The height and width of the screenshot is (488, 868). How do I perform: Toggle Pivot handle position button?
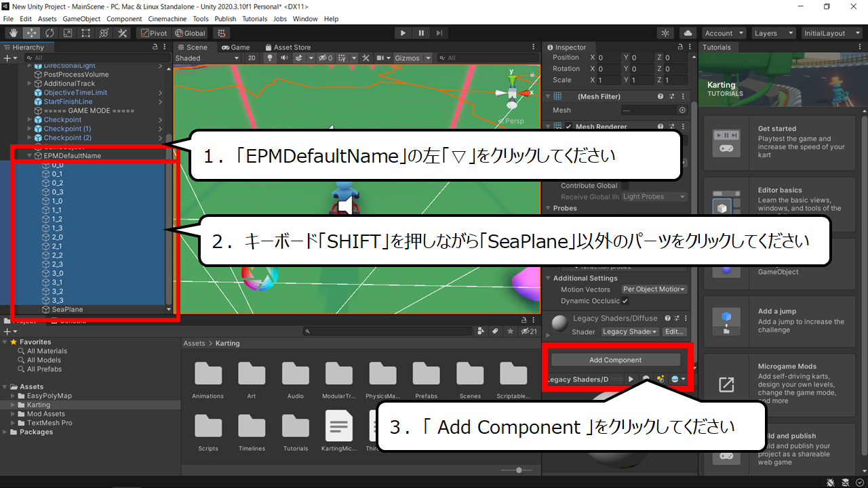[x=153, y=33]
